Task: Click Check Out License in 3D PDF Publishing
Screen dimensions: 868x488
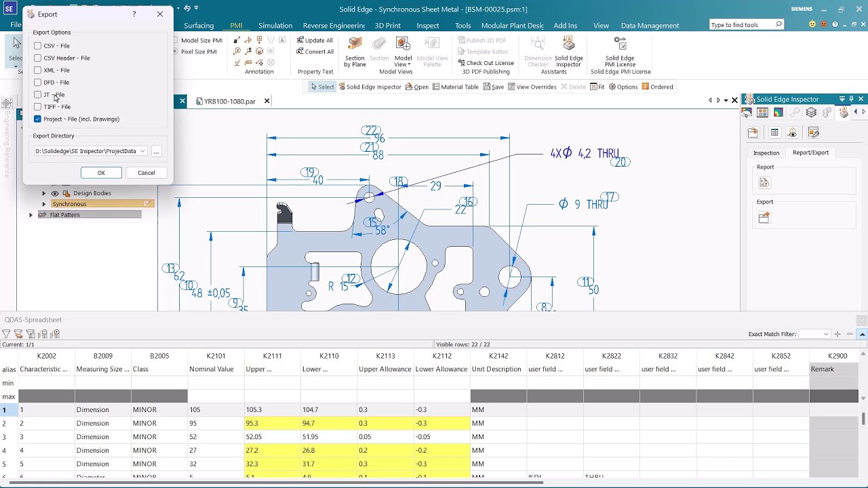Action: (486, 63)
